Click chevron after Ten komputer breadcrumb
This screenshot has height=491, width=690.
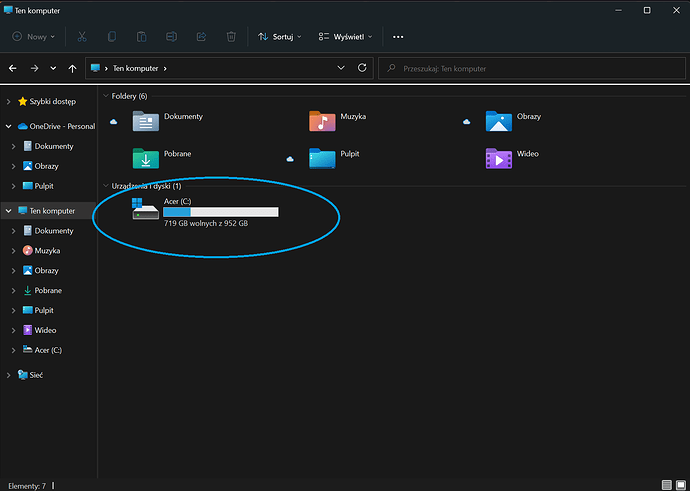pos(165,68)
